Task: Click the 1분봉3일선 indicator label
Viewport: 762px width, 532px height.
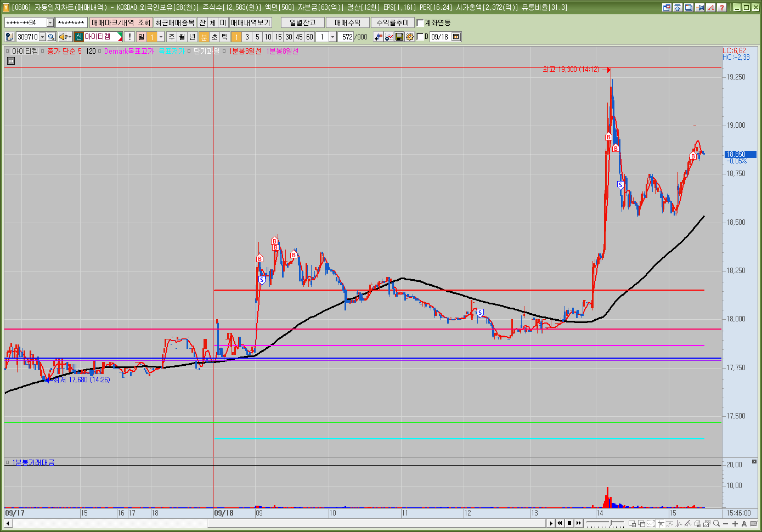Action: tap(245, 51)
